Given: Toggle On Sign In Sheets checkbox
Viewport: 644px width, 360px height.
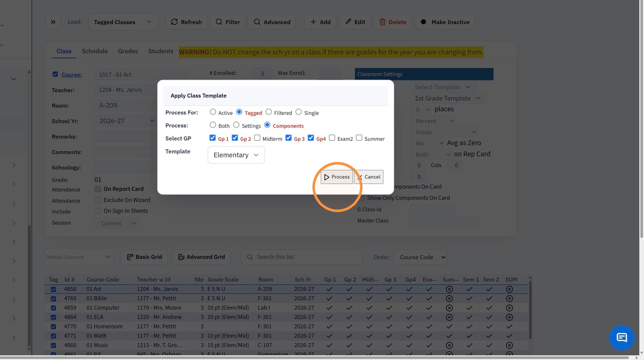Looking at the screenshot, I should (x=98, y=211).
